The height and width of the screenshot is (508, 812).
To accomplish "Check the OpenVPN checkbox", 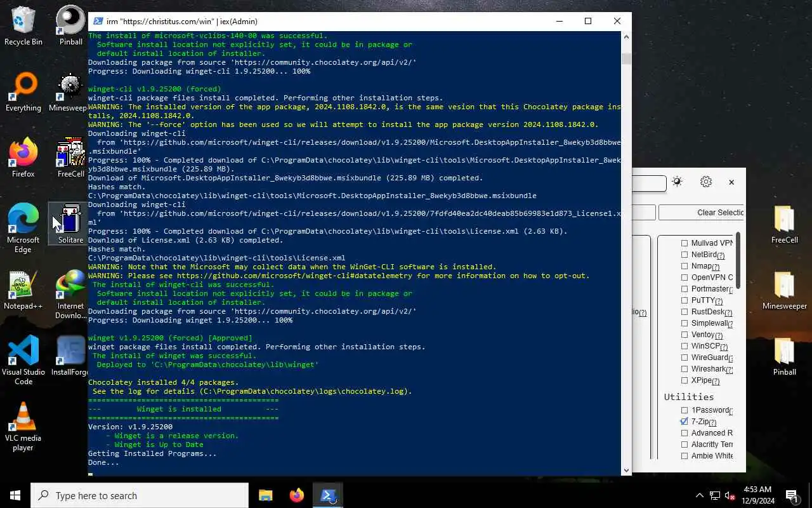I will [684, 277].
